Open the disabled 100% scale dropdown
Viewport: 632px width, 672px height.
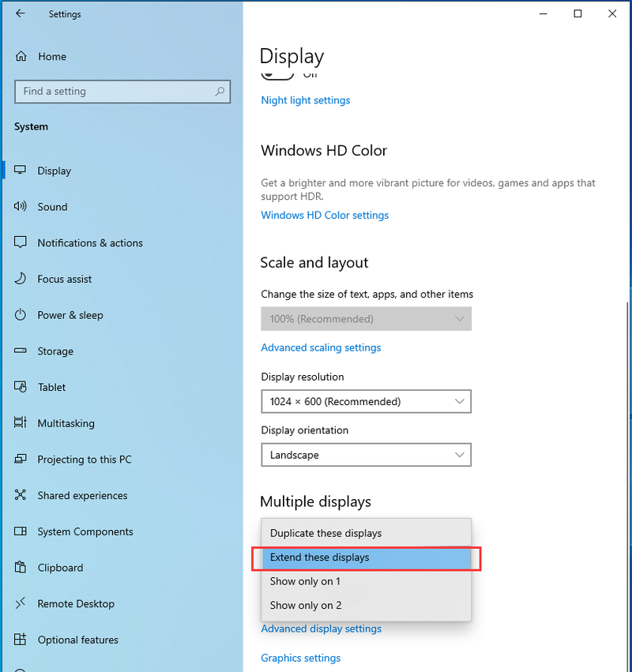tap(366, 319)
